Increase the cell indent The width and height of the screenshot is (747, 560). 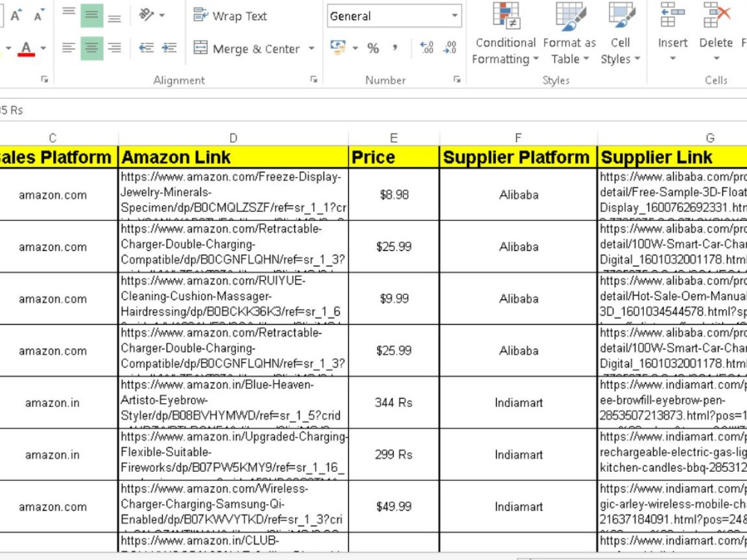169,48
